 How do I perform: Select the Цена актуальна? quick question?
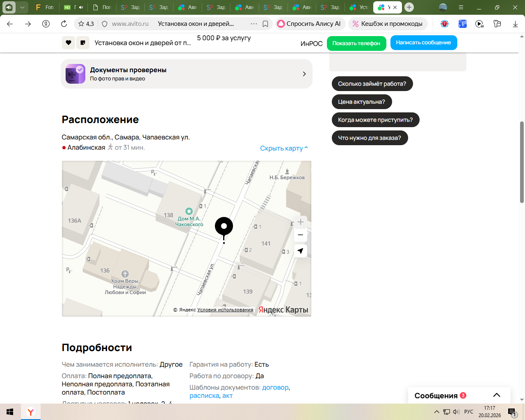pyautogui.click(x=361, y=102)
